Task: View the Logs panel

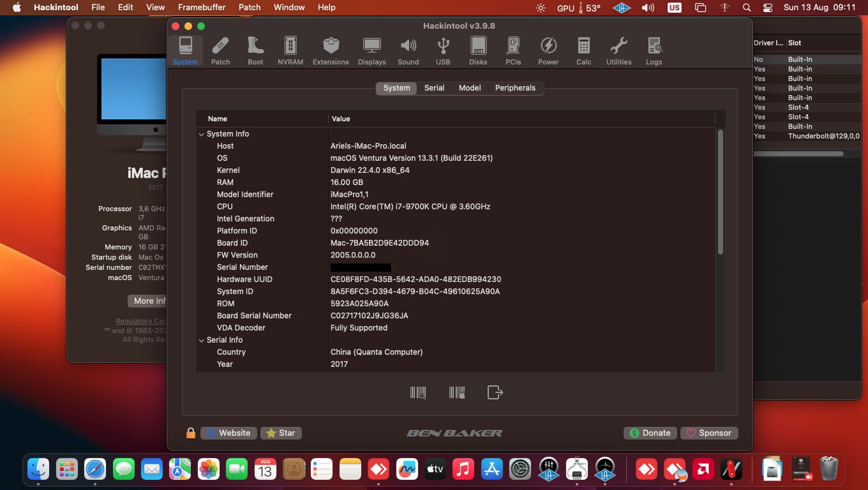Action: tap(654, 49)
